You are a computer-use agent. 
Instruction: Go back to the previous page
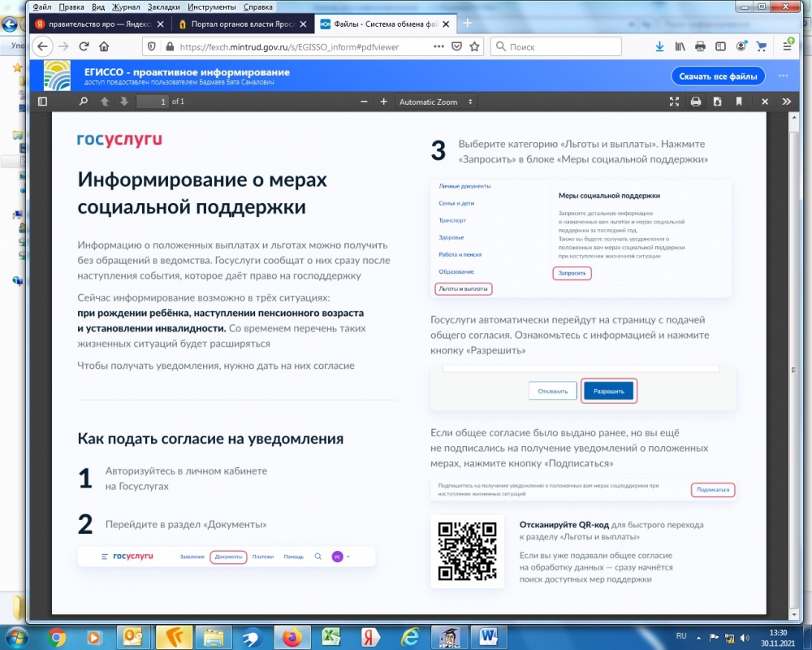pyautogui.click(x=42, y=46)
